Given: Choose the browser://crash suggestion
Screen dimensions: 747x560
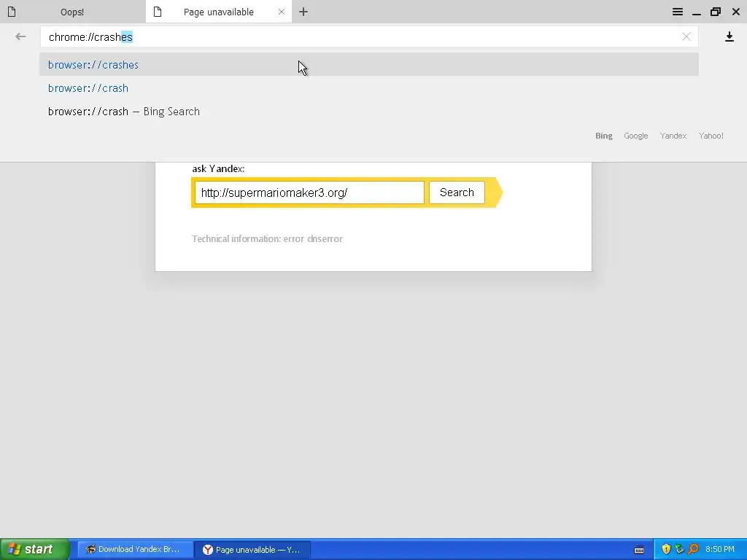Looking at the screenshot, I should [x=369, y=87].
